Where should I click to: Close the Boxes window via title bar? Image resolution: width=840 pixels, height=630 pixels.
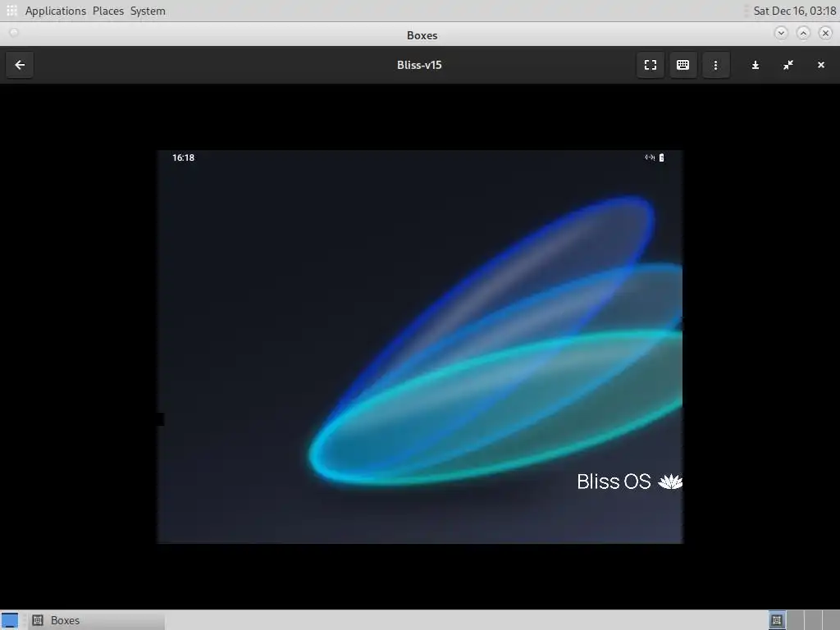(825, 33)
